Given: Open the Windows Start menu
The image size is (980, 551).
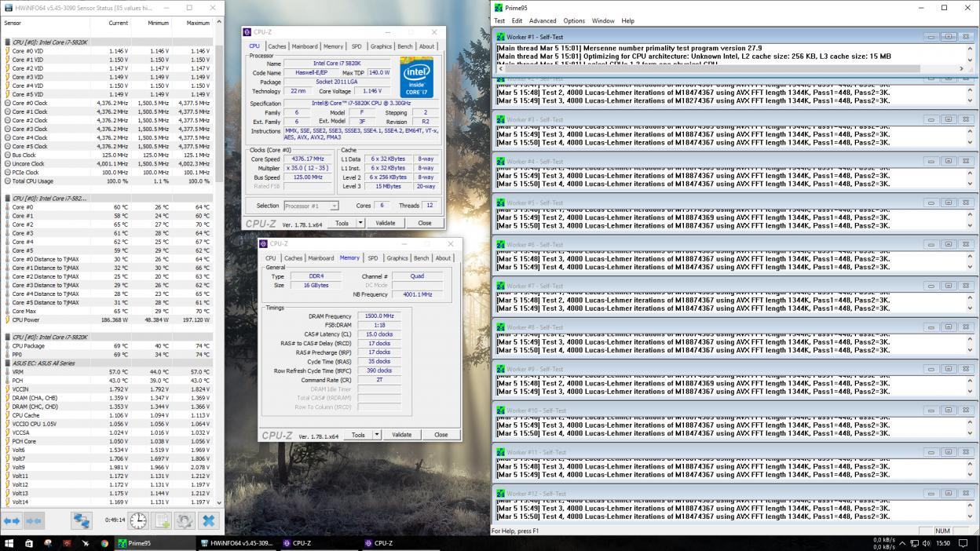Looking at the screenshot, I should (x=9, y=543).
